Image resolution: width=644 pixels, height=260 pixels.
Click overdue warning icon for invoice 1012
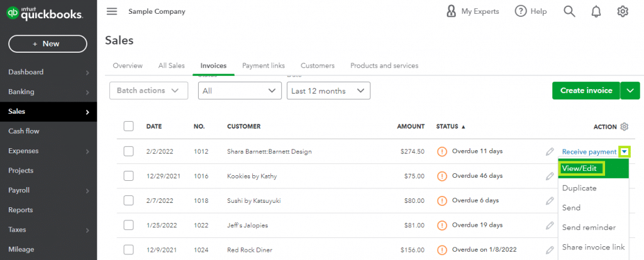click(442, 152)
